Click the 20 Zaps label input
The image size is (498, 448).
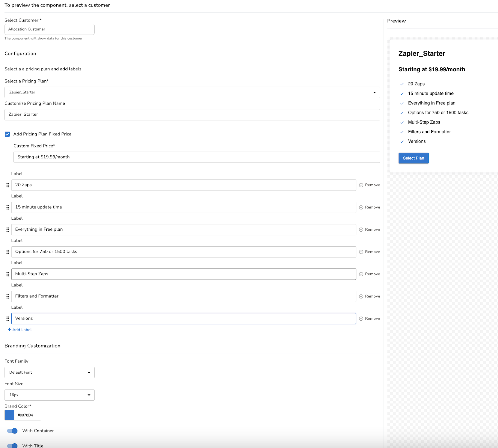[184, 185]
